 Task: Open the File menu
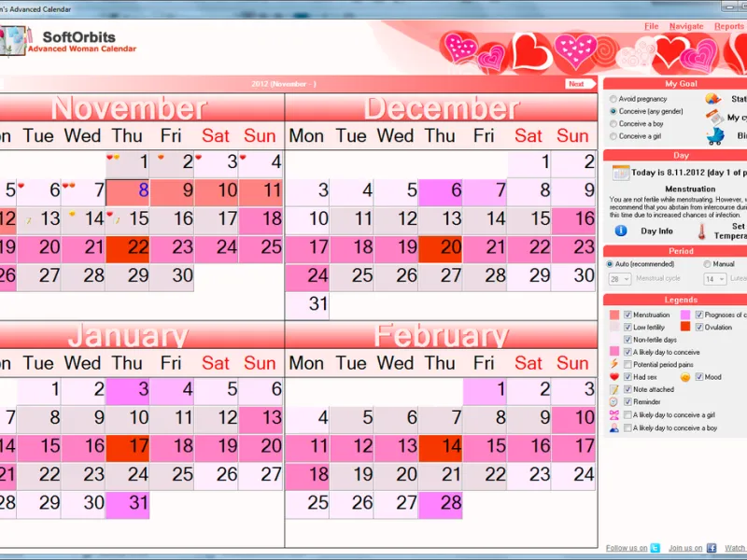click(651, 27)
